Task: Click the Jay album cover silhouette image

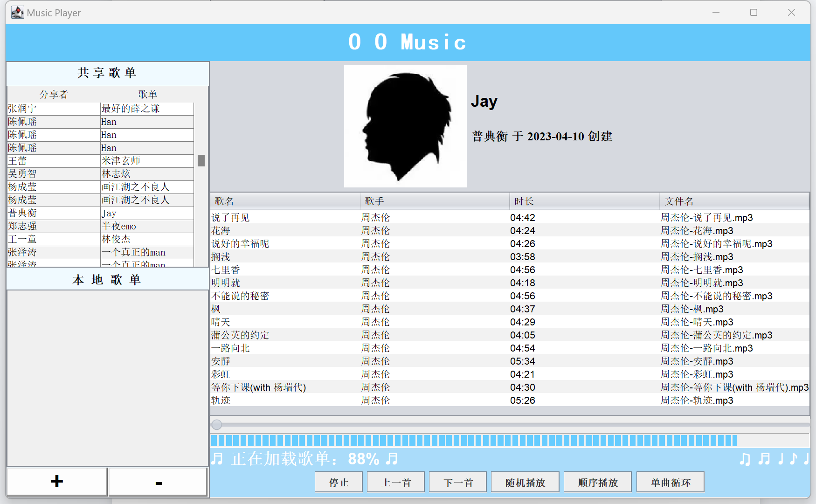Action: [405, 126]
